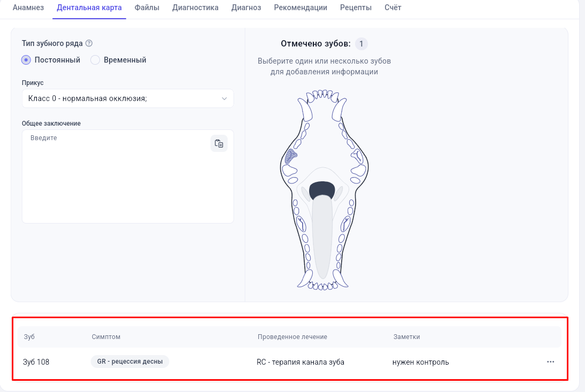
Task: Click the нужен контроль note cell
Action: 420,362
